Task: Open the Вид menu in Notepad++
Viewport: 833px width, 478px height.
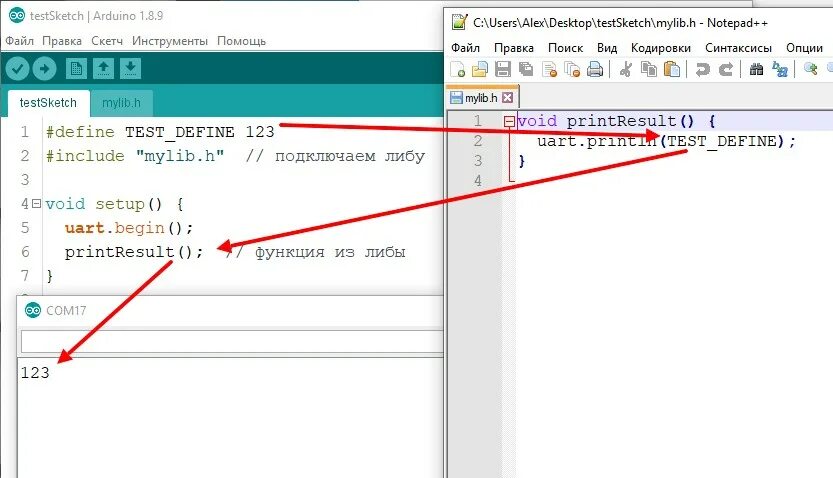Action: (607, 48)
